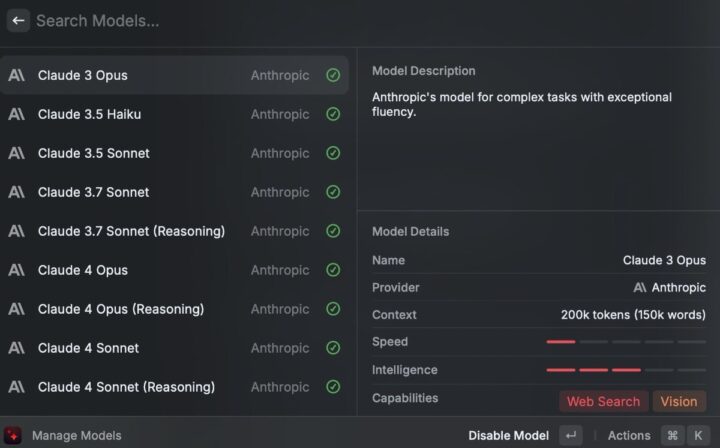
Task: Toggle the green checkmark for Claude 3 Opus
Action: (333, 75)
